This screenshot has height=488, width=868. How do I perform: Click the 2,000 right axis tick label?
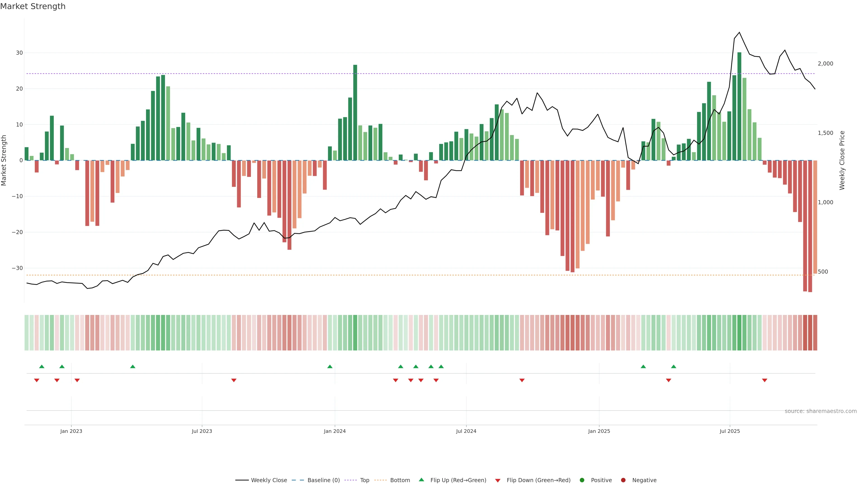(825, 64)
